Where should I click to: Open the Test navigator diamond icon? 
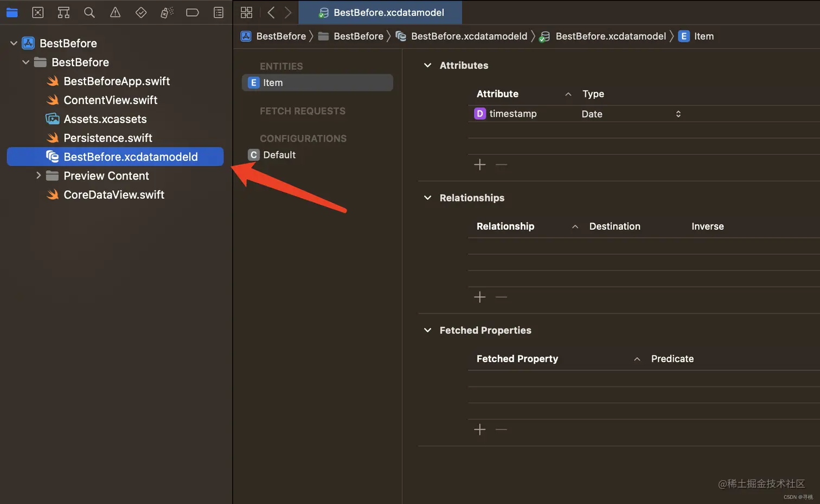(x=141, y=12)
